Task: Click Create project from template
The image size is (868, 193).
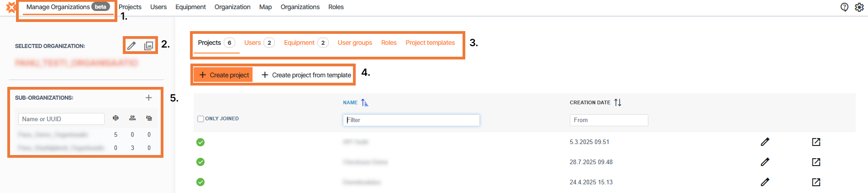Action: tap(306, 75)
